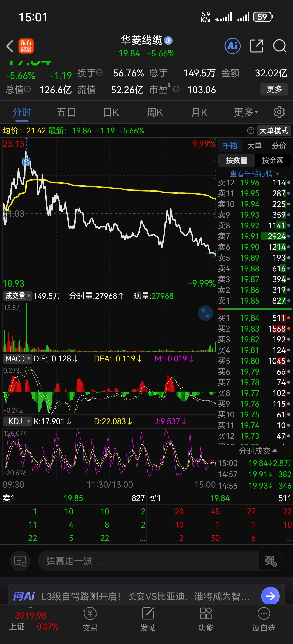Tap the enterprise badge beside 华菱线缆

pyautogui.click(x=168, y=41)
